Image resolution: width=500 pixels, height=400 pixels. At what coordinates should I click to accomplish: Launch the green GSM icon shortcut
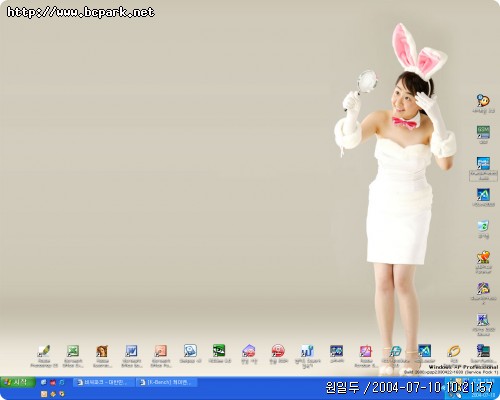click(483, 135)
